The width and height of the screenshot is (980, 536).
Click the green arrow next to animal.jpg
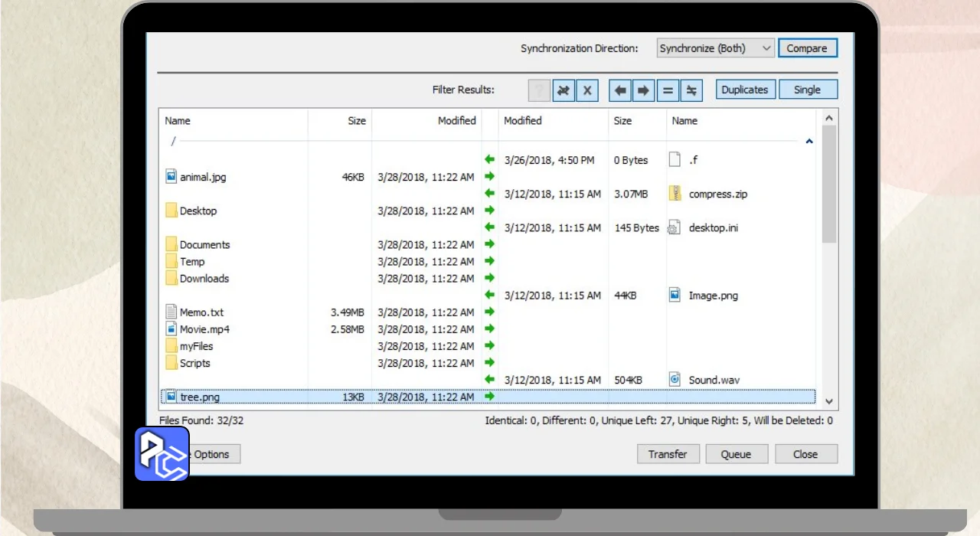tap(490, 177)
